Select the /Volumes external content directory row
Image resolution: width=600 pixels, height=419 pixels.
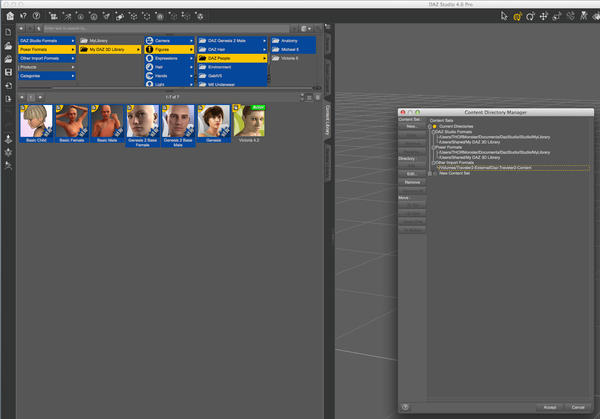[x=513, y=168]
